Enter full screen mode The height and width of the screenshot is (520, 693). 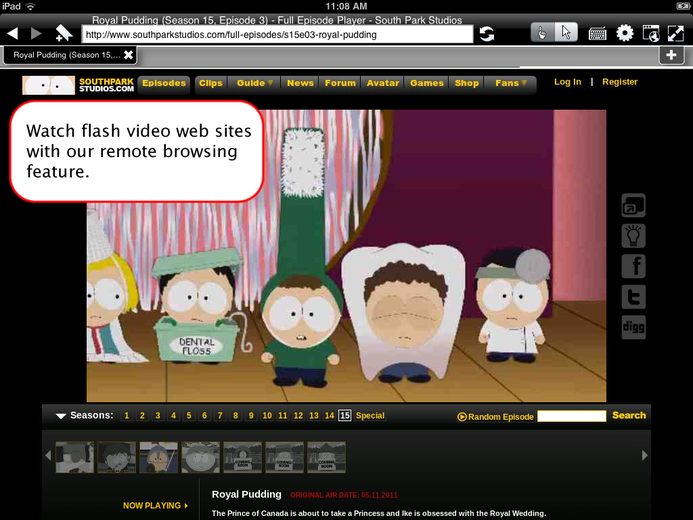[676, 33]
